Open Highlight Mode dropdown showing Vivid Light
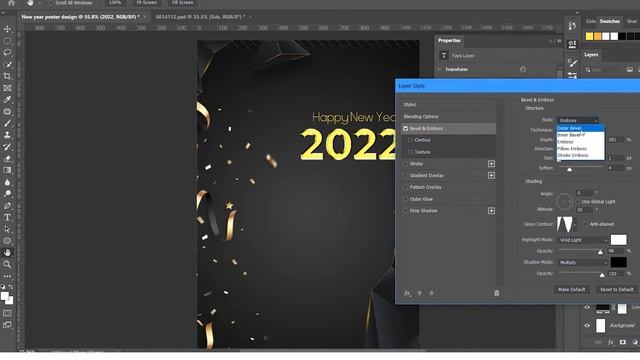The image size is (640, 360). point(583,240)
